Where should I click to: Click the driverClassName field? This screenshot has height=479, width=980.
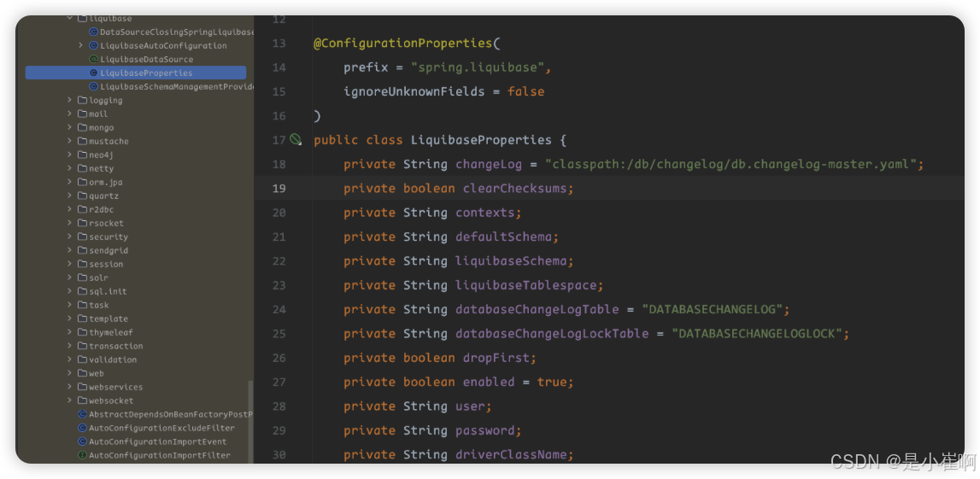(511, 454)
